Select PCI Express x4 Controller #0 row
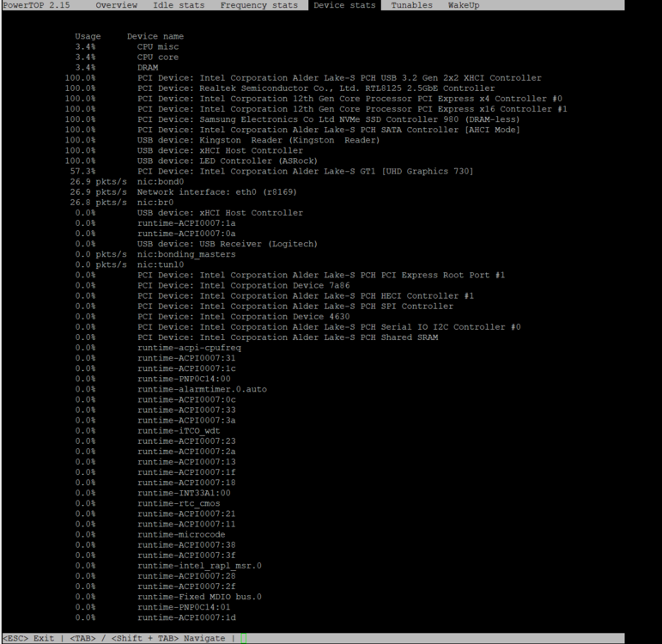The height and width of the screenshot is (644, 662). click(x=313, y=99)
